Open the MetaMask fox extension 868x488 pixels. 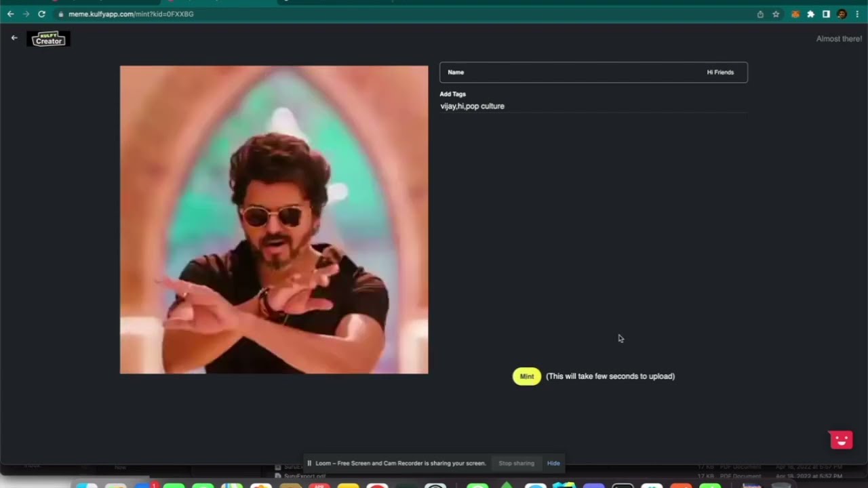pyautogui.click(x=795, y=14)
